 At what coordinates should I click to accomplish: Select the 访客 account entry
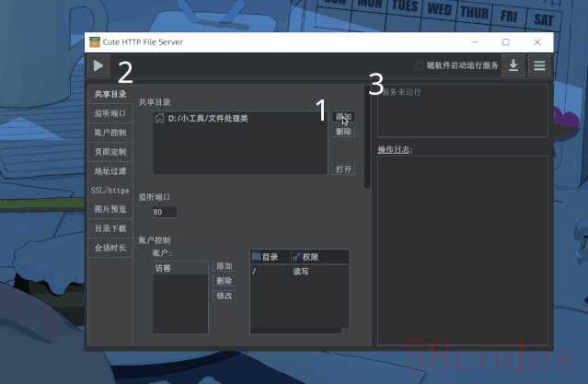pos(180,268)
